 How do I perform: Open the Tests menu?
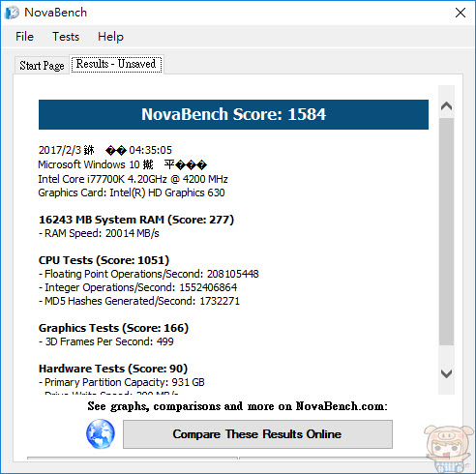(66, 37)
